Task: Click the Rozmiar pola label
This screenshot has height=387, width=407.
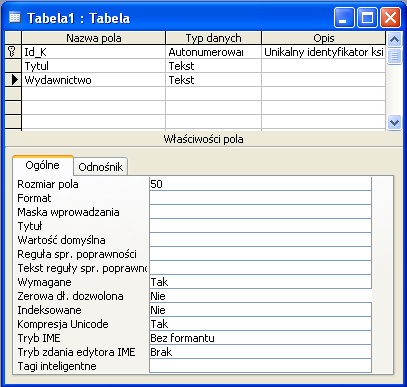Action: pos(48,184)
